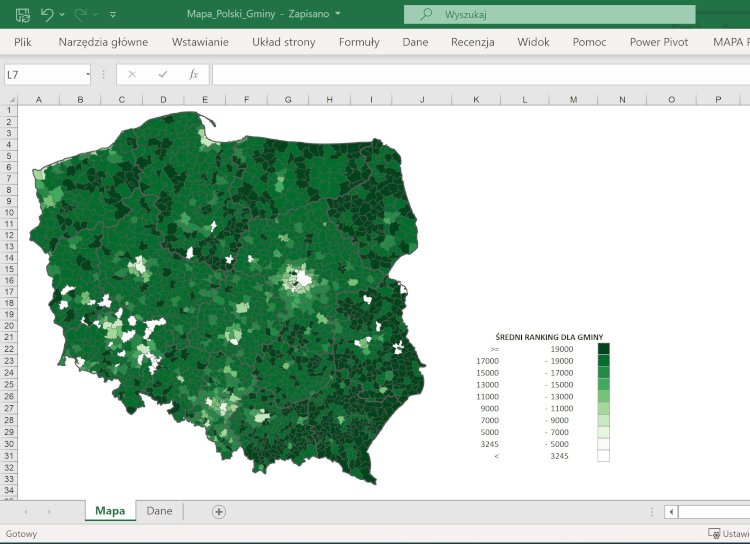Click the formula bar Cancel X icon
Screen dimensions: 750x544
(132, 75)
